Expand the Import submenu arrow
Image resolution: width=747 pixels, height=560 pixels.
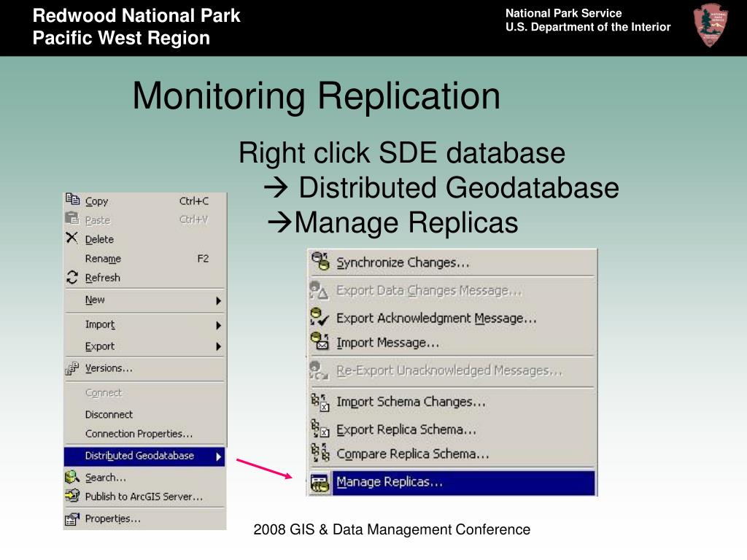(x=218, y=325)
